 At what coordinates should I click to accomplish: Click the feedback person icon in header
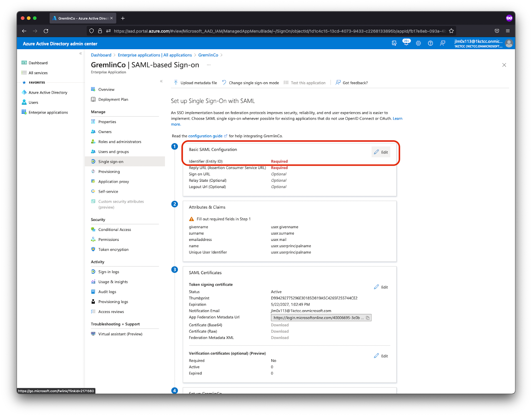tap(442, 43)
